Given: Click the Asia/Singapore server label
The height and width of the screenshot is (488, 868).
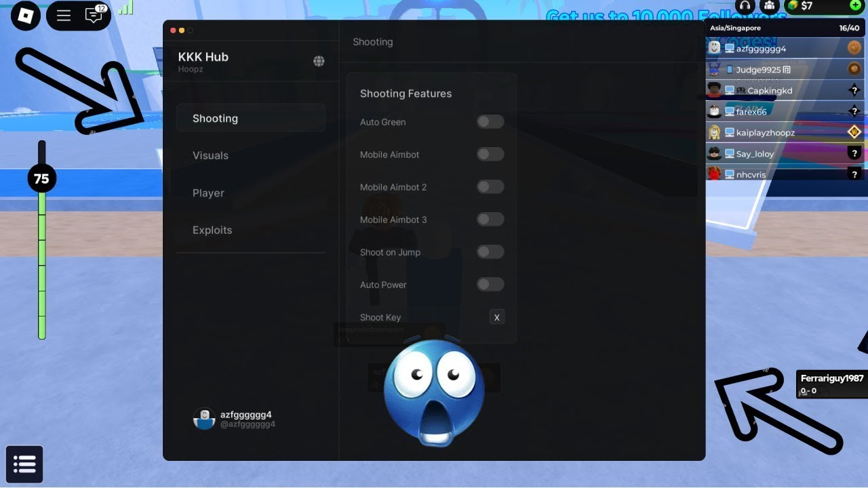Looking at the screenshot, I should pos(735,28).
